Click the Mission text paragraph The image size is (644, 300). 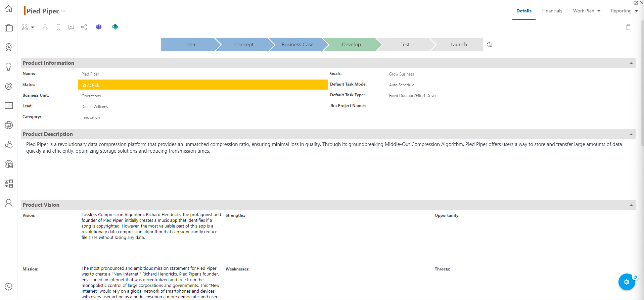coord(150,282)
